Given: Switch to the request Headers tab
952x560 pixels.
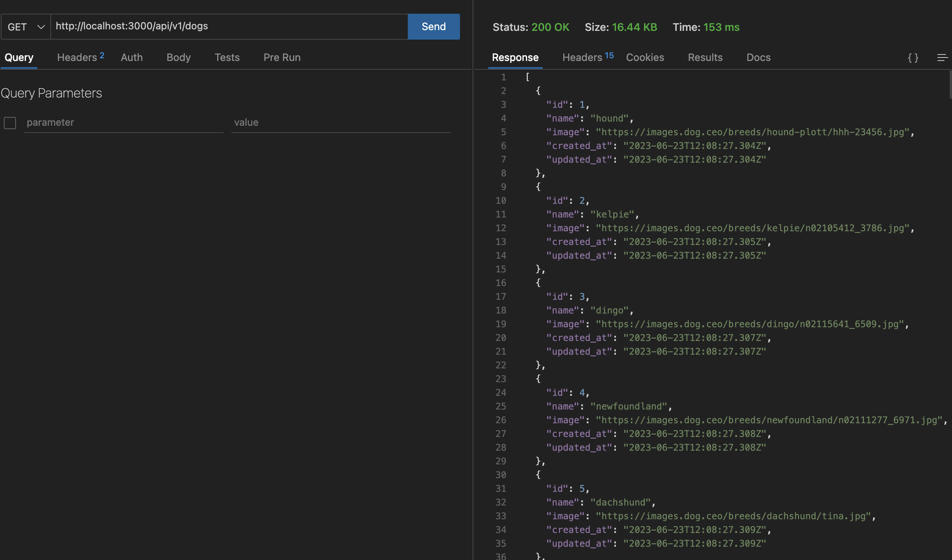Looking at the screenshot, I should pos(80,57).
